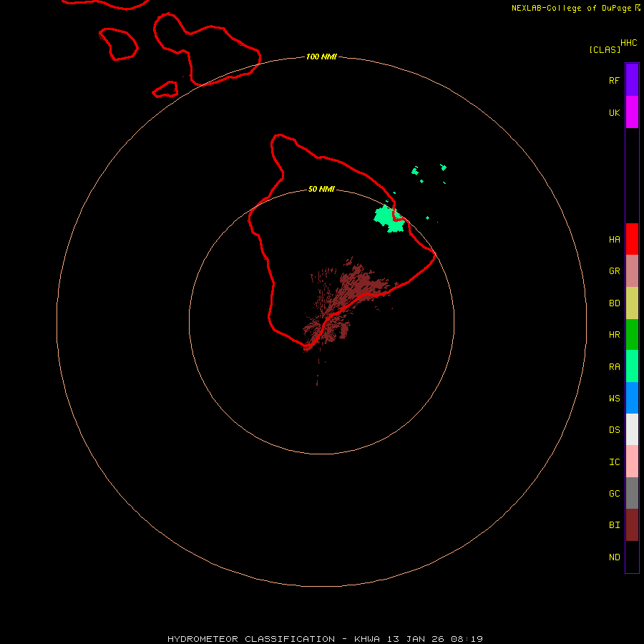
Task: Click the HA legend label
Action: (614, 240)
